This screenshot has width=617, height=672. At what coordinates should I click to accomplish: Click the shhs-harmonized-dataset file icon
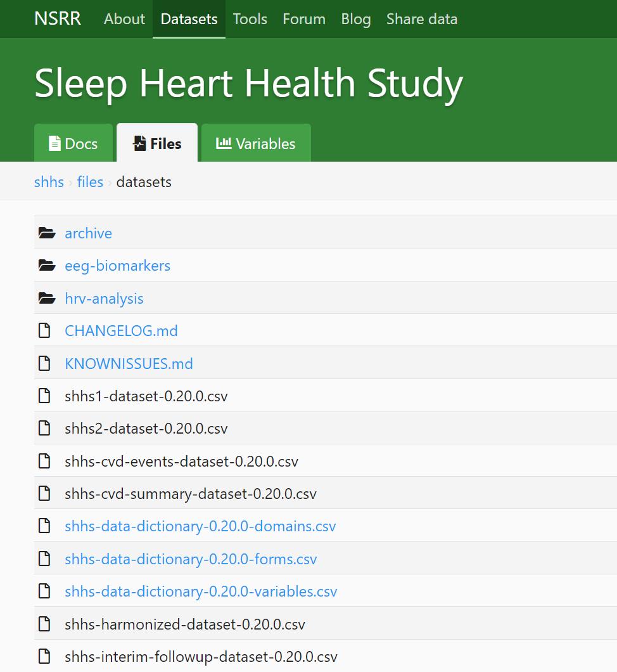point(44,624)
